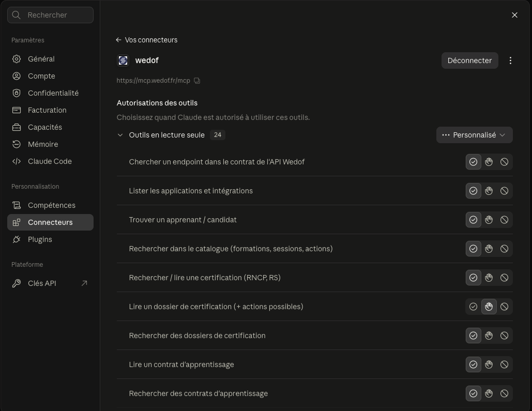Image resolution: width=532 pixels, height=411 pixels.
Task: Copy the wedof MCP URL
Action: point(197,81)
